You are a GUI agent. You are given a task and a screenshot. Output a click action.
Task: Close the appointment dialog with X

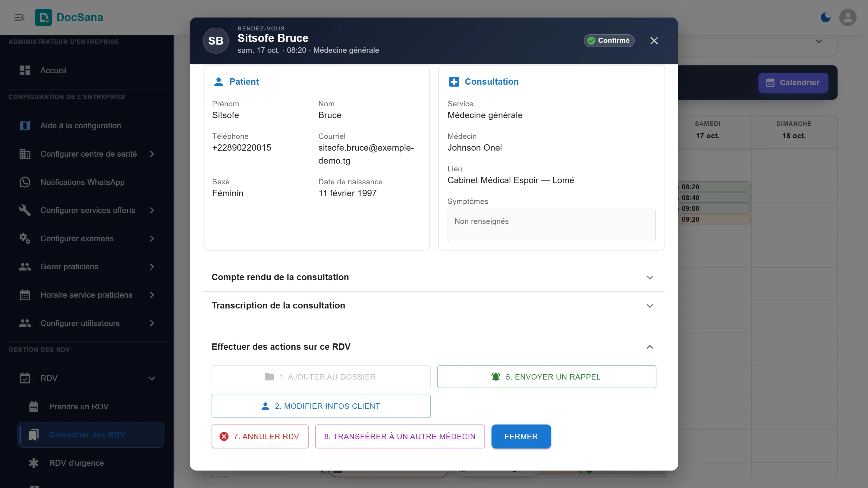[654, 41]
